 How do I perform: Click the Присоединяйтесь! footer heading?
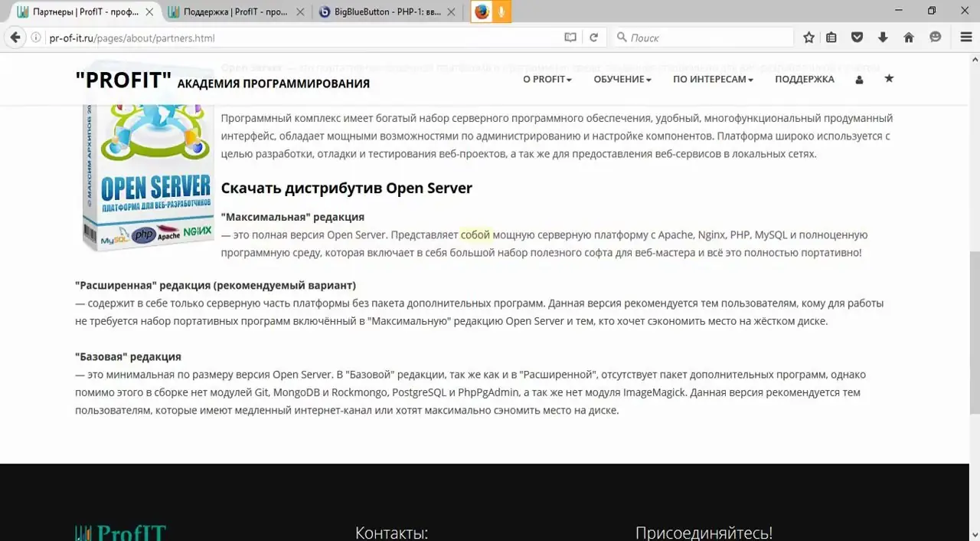coord(704,533)
